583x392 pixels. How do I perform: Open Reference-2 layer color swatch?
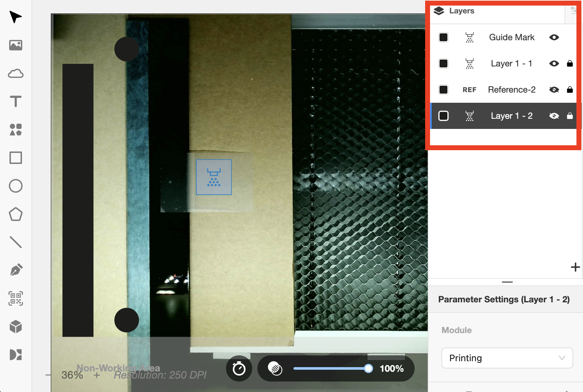pyautogui.click(x=443, y=90)
